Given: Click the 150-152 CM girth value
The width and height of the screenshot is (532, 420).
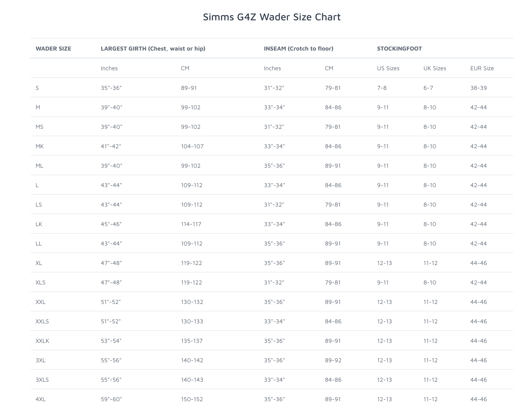Looking at the screenshot, I should 192,399.
